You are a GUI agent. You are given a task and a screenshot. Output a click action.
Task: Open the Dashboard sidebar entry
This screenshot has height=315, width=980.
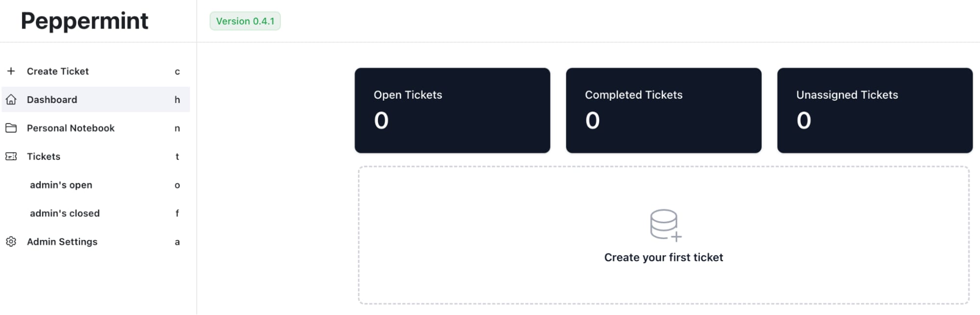(x=52, y=100)
